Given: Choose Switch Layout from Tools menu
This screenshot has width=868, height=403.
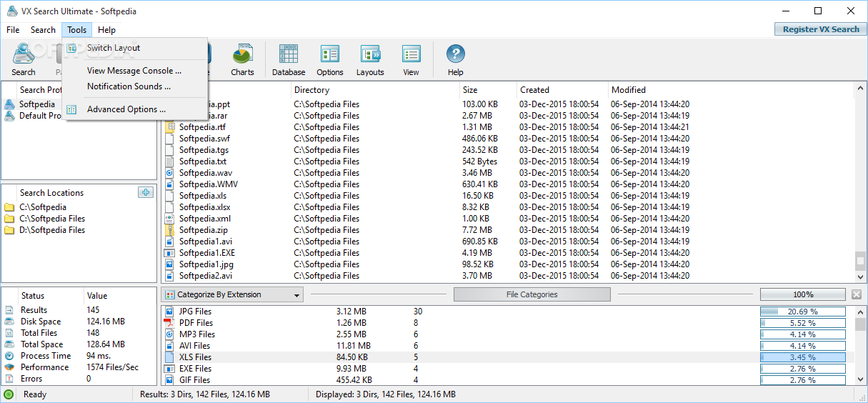Looking at the screenshot, I should pos(135,48).
